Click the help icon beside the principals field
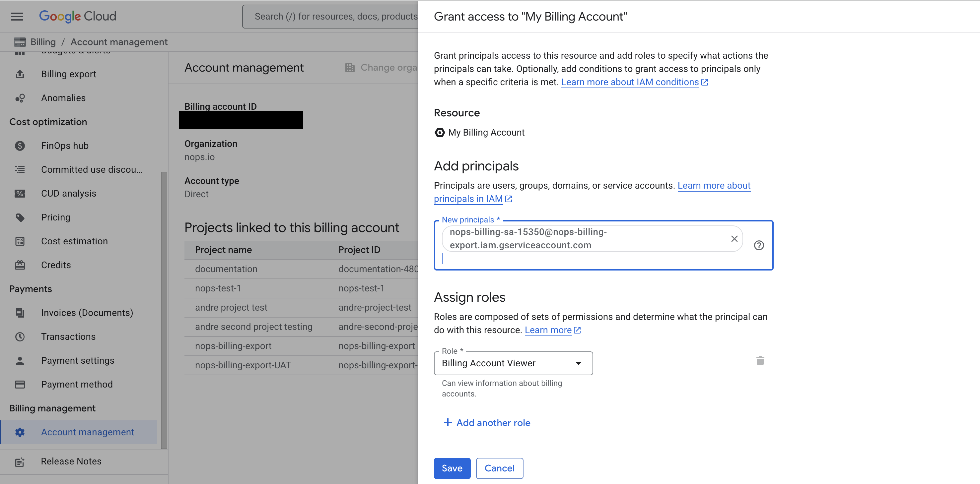 759,246
